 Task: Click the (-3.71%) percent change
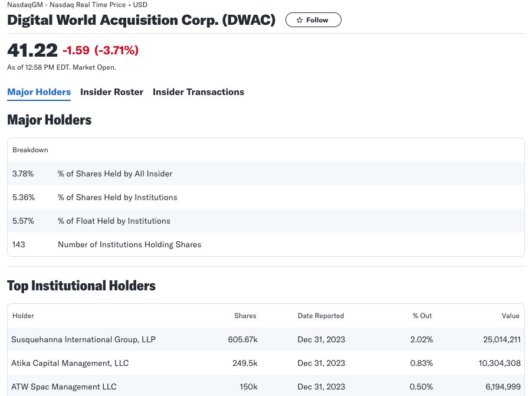coord(116,50)
